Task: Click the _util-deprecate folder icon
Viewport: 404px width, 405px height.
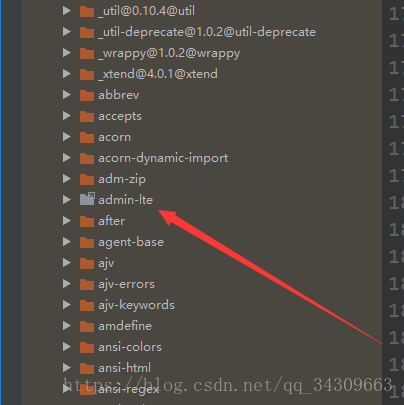Action: click(x=87, y=32)
